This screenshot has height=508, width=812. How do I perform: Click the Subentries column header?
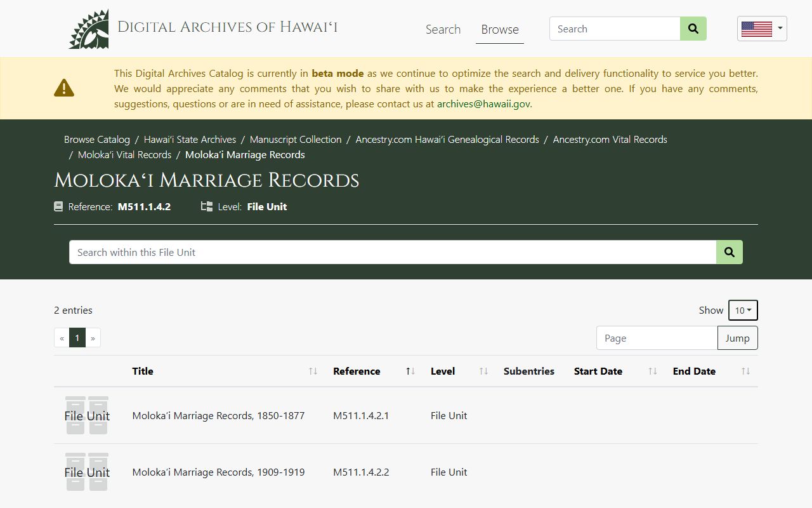click(x=529, y=371)
